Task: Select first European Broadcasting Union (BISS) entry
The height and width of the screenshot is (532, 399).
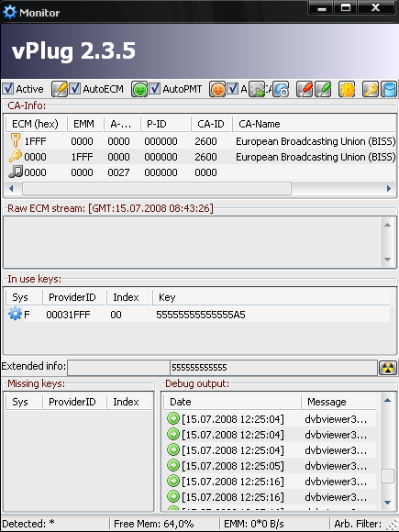Action: (316, 141)
